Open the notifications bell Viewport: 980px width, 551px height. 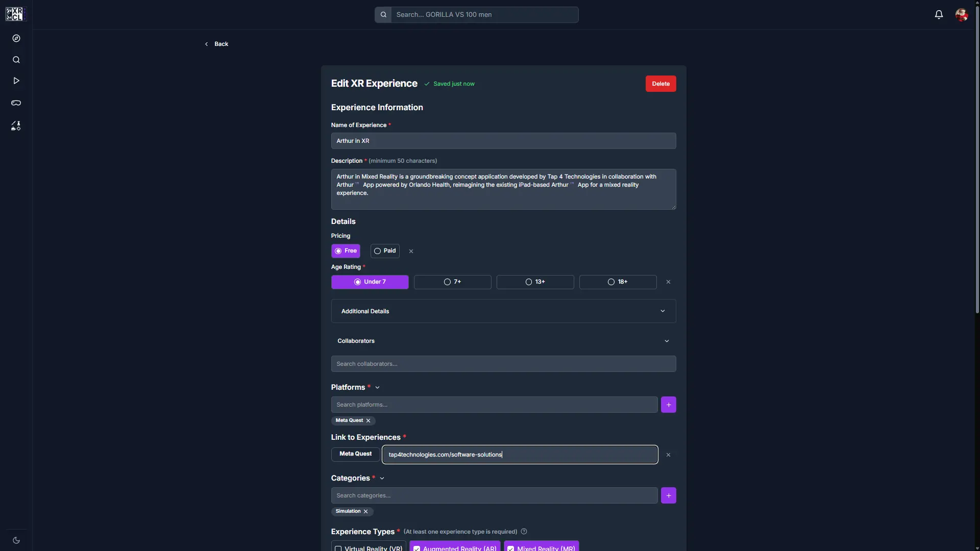point(939,14)
